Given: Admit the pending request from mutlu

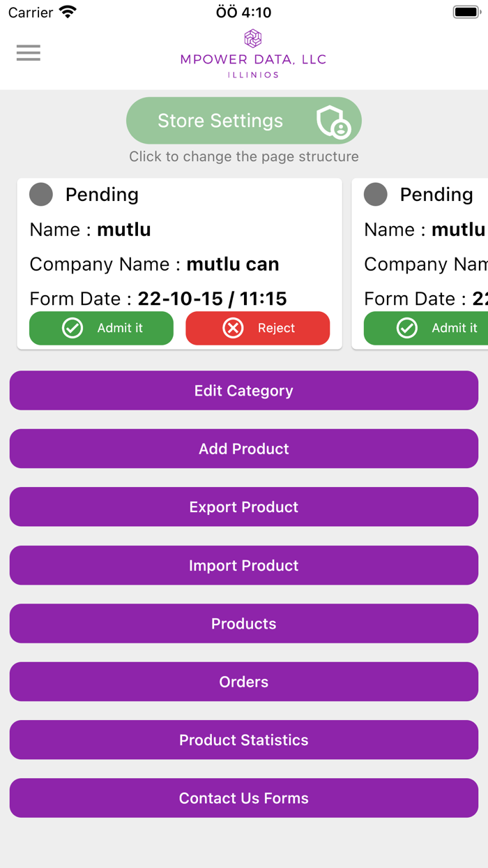Looking at the screenshot, I should (101, 328).
